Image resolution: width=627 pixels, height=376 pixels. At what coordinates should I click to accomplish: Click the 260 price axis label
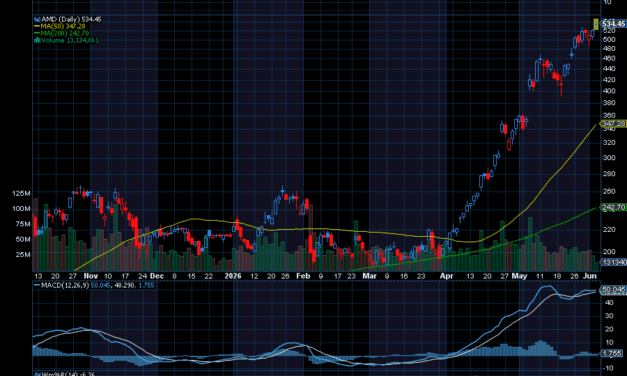click(609, 191)
